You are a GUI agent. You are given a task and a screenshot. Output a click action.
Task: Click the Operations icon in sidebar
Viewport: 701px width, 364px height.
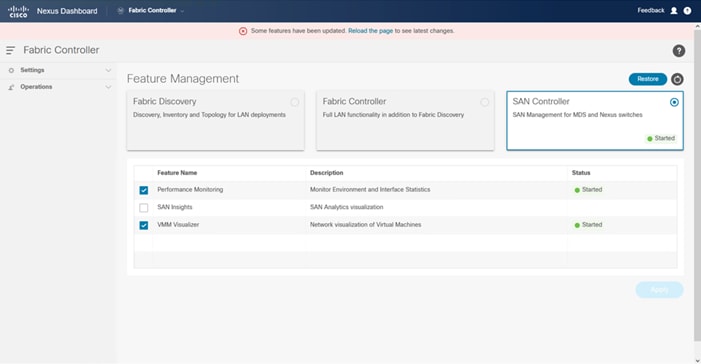pos(11,87)
